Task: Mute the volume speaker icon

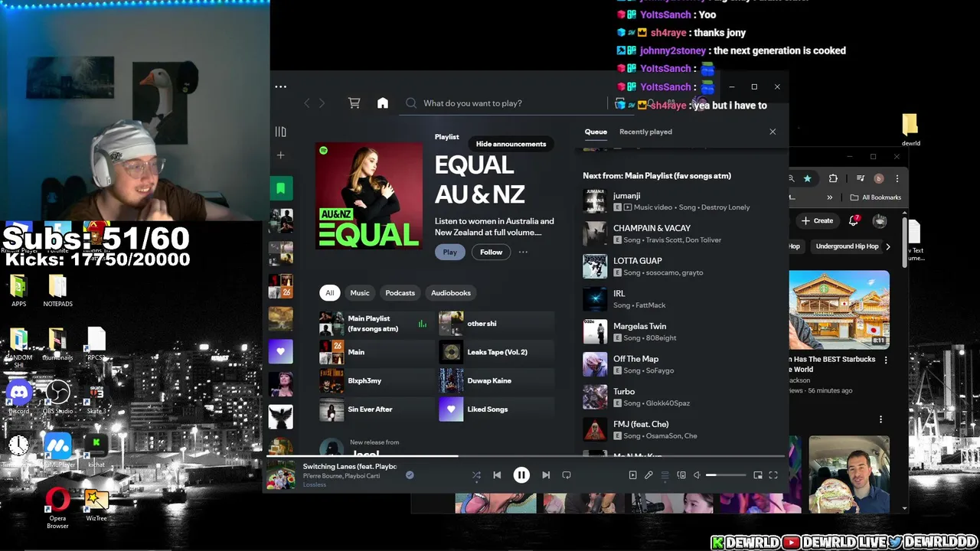Action: [697, 475]
